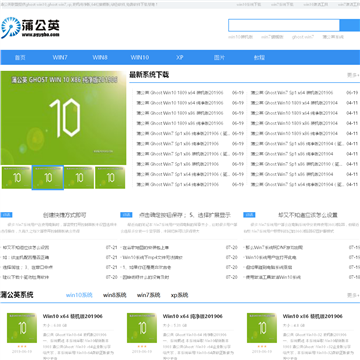Select the XP navigation item

(180, 57)
